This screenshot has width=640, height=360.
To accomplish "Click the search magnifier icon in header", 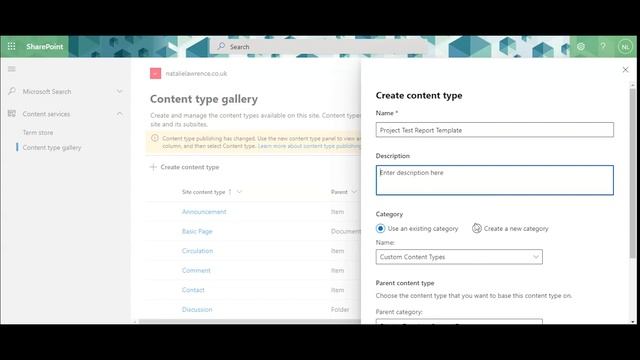I will [x=221, y=46].
